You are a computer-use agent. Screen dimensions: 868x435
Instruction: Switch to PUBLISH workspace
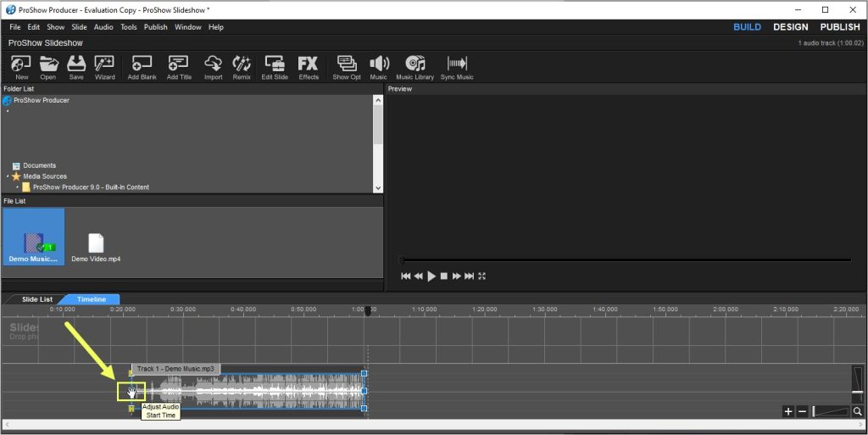(840, 27)
